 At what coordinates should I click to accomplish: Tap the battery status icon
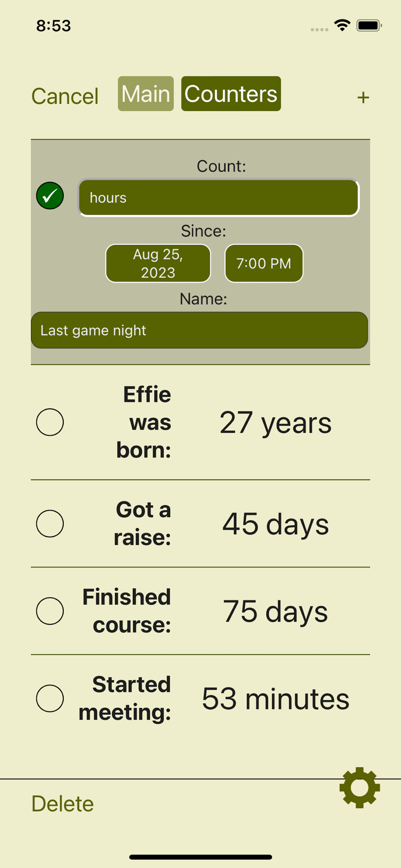pyautogui.click(x=369, y=26)
